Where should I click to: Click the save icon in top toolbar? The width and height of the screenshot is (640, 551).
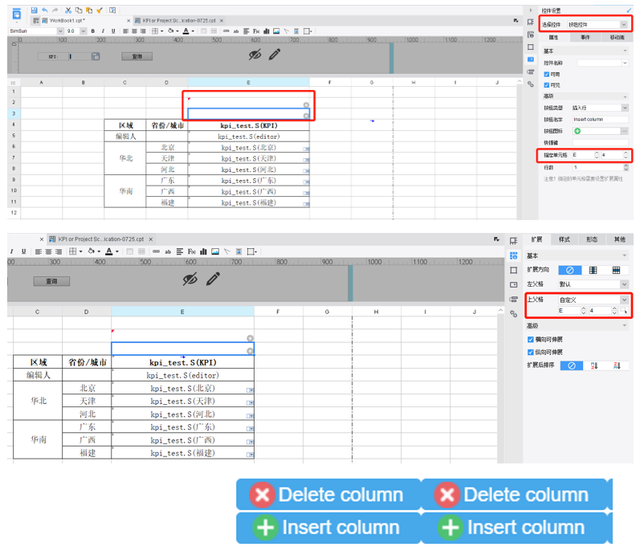tap(34, 9)
